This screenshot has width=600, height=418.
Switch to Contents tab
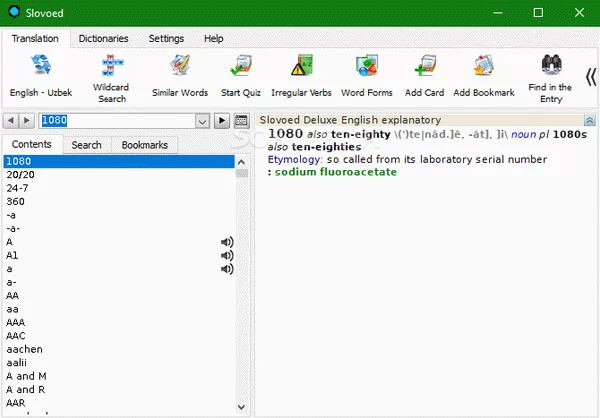tap(31, 144)
